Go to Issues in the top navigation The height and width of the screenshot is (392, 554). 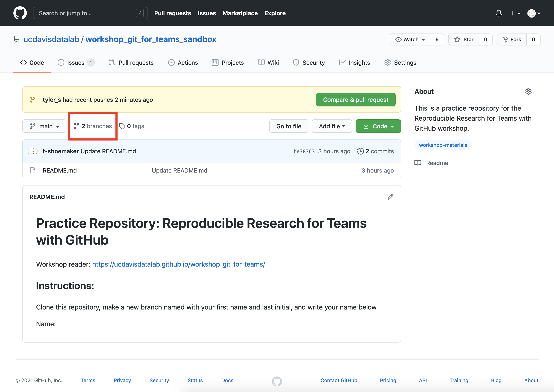[x=207, y=13]
